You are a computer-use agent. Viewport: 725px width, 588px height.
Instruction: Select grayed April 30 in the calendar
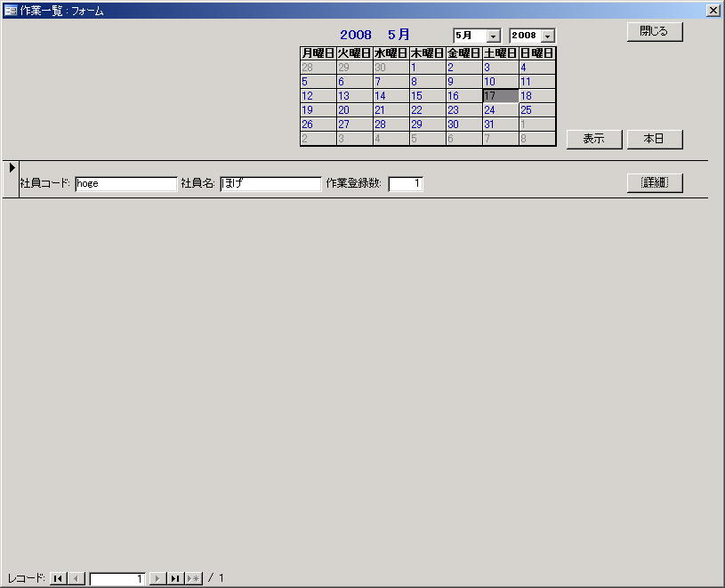391,68
